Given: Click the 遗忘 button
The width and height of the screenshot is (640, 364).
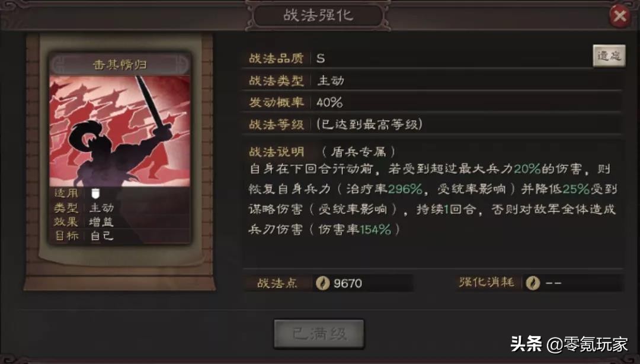Looking at the screenshot, I should coord(609,56).
